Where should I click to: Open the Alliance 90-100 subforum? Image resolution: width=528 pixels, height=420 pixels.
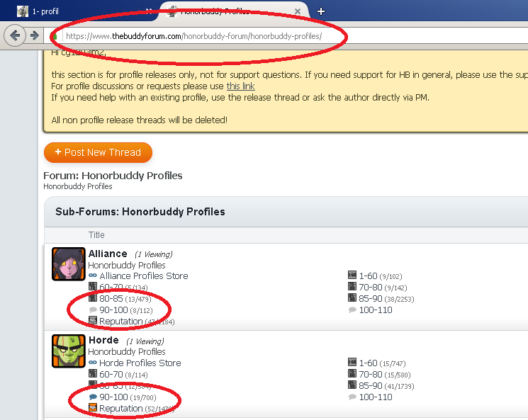click(x=113, y=310)
